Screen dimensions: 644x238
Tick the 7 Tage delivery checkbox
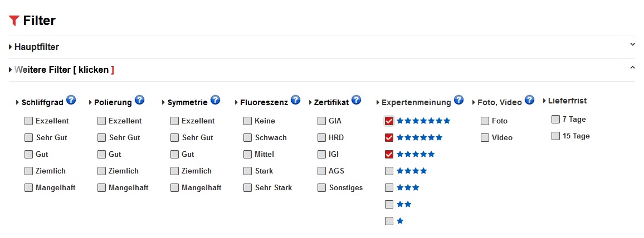[x=555, y=119]
